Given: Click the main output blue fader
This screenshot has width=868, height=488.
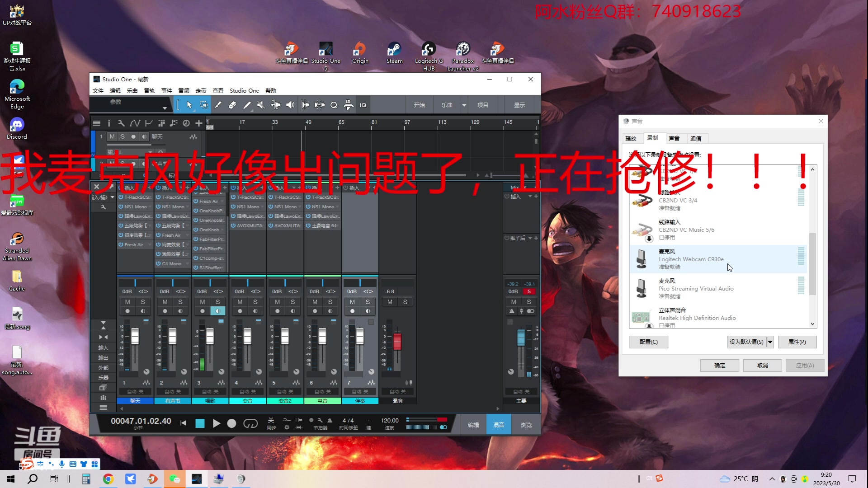Looking at the screenshot, I should click(521, 337).
